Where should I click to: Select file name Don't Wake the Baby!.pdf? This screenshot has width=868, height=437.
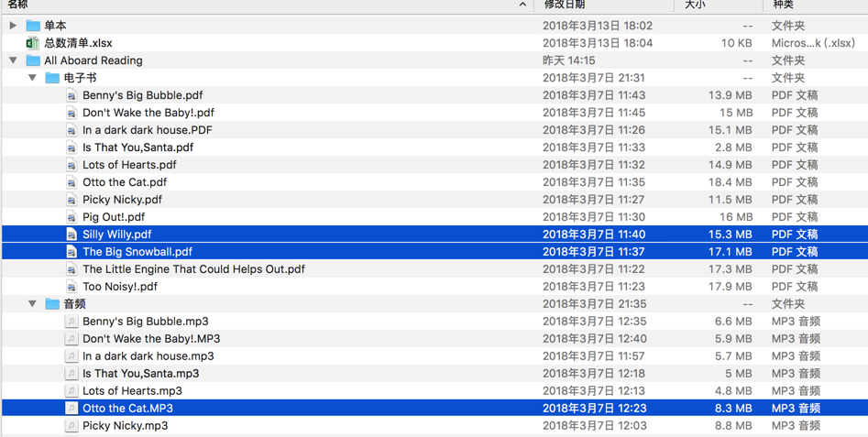[148, 113]
